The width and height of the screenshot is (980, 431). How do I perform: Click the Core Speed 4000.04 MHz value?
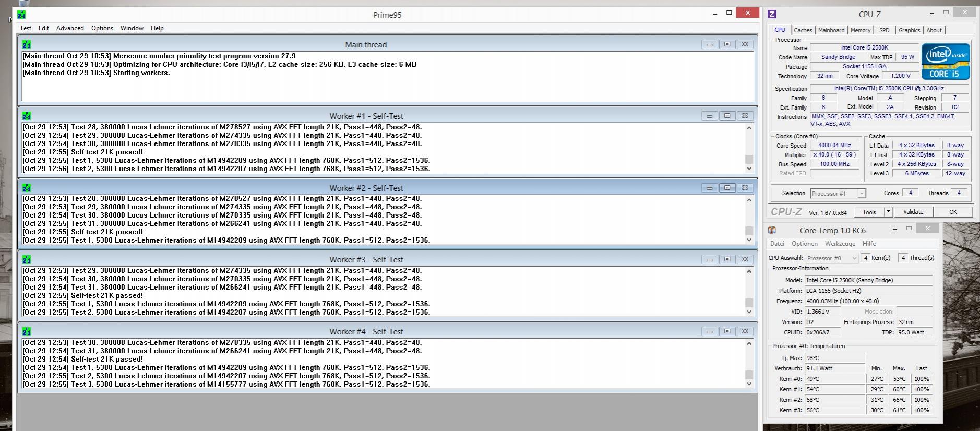pyautogui.click(x=834, y=146)
